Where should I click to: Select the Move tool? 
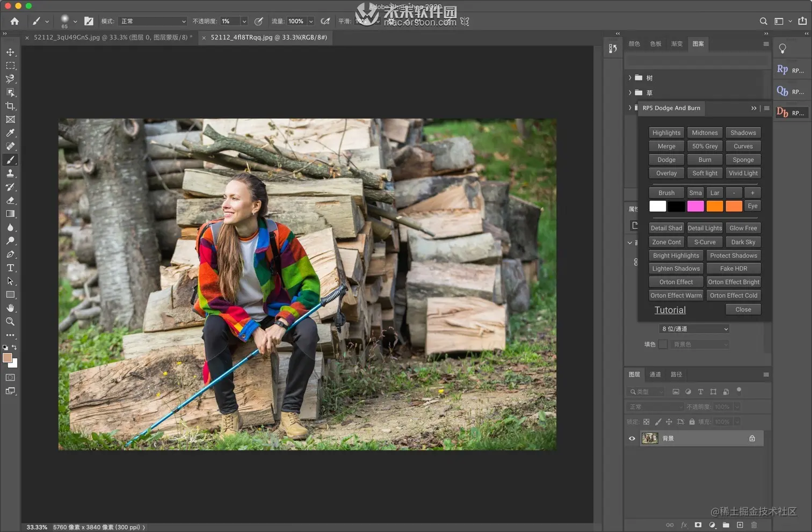[10, 52]
